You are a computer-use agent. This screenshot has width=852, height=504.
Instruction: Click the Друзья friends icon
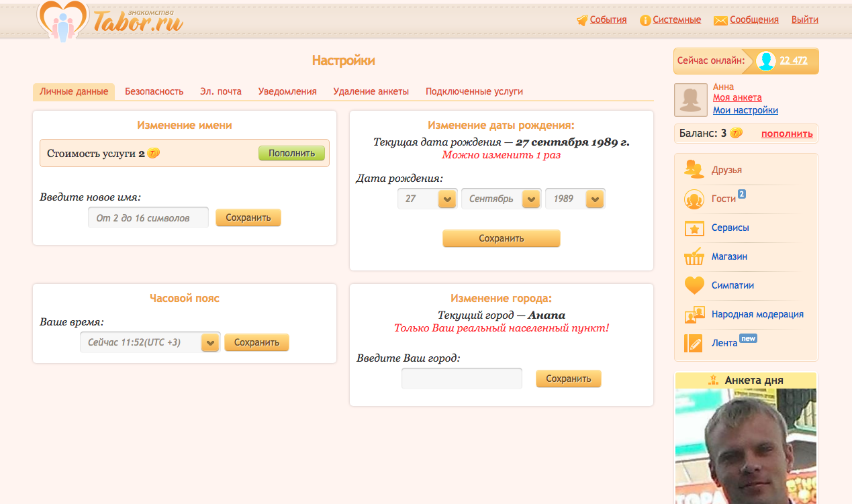(694, 169)
